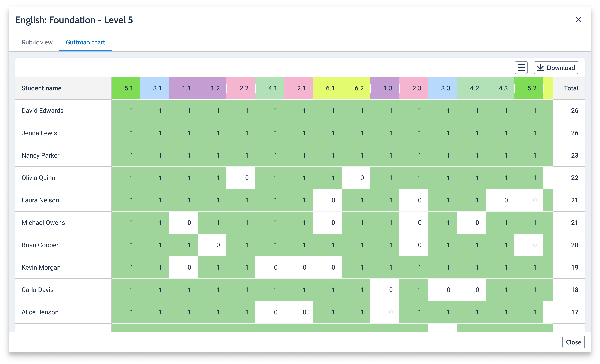
Task: Select the 3.3 column header
Action: (x=442, y=88)
